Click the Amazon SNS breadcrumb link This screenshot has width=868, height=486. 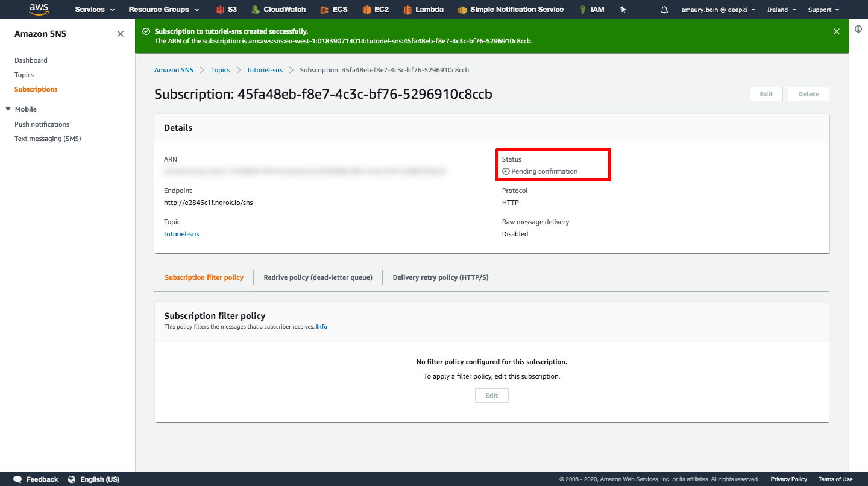tap(174, 70)
